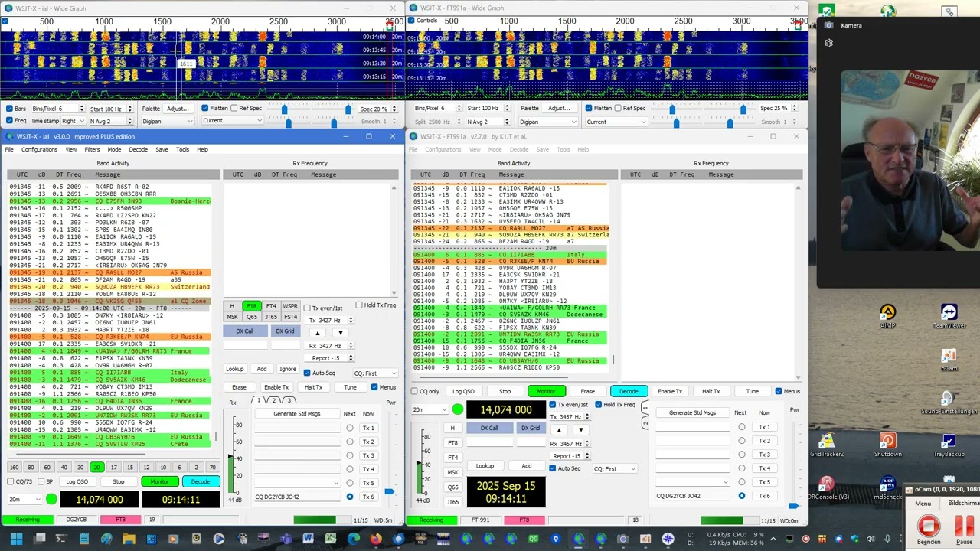The image size is (980, 551).
Task: Open Microsoft Word from the taskbar
Action: click(x=308, y=540)
